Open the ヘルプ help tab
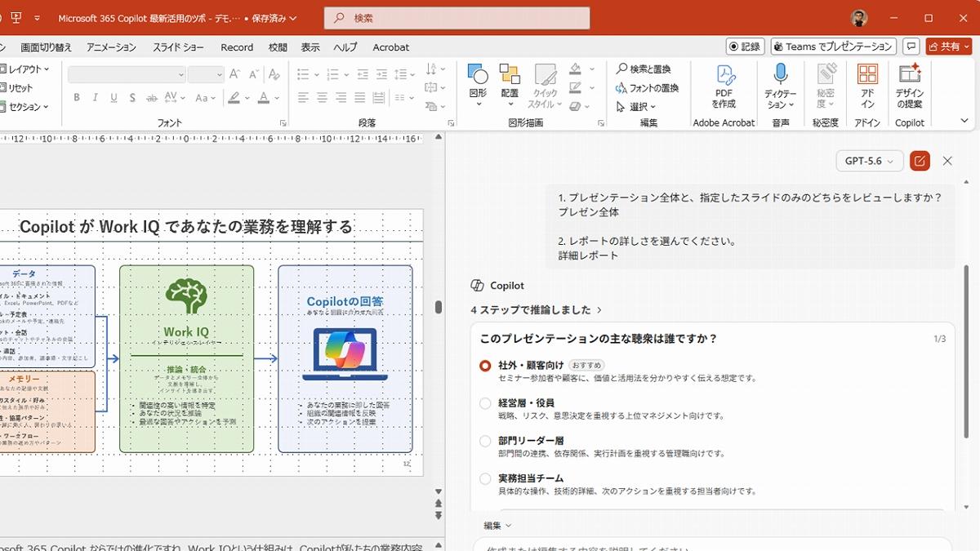This screenshot has width=980, height=551. 345,47
